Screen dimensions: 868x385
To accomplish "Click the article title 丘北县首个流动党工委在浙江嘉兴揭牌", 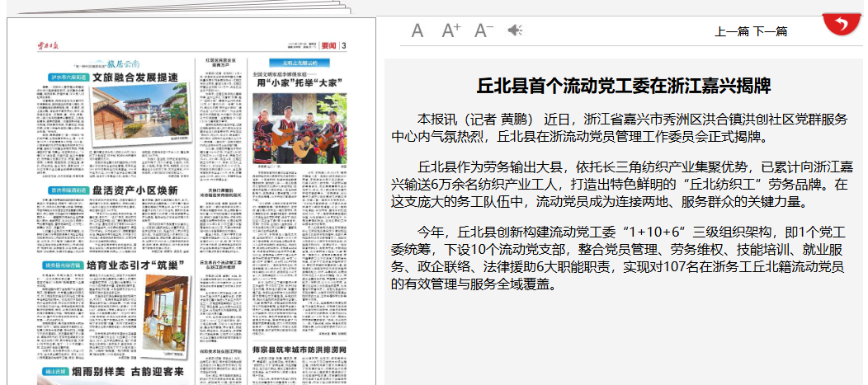I will coord(624,87).
